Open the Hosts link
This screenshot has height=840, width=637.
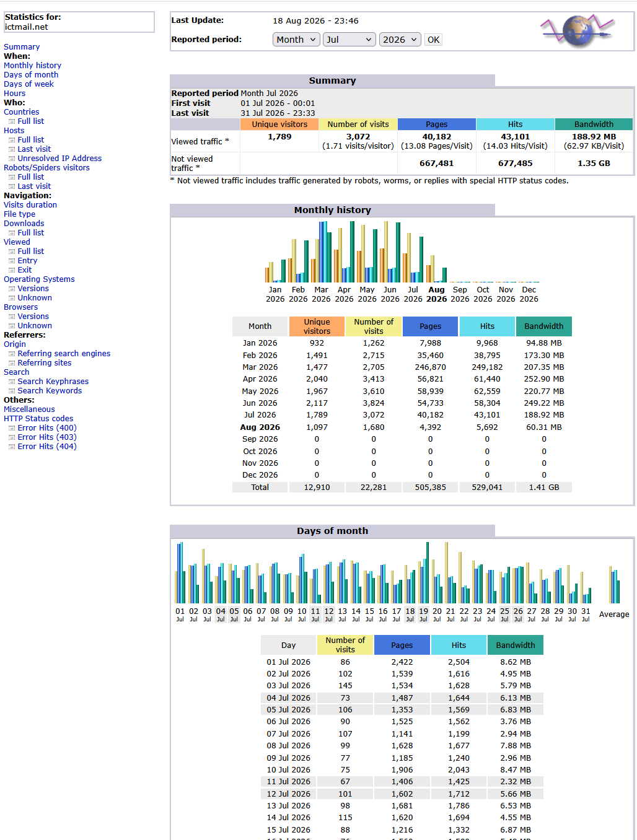coord(14,131)
